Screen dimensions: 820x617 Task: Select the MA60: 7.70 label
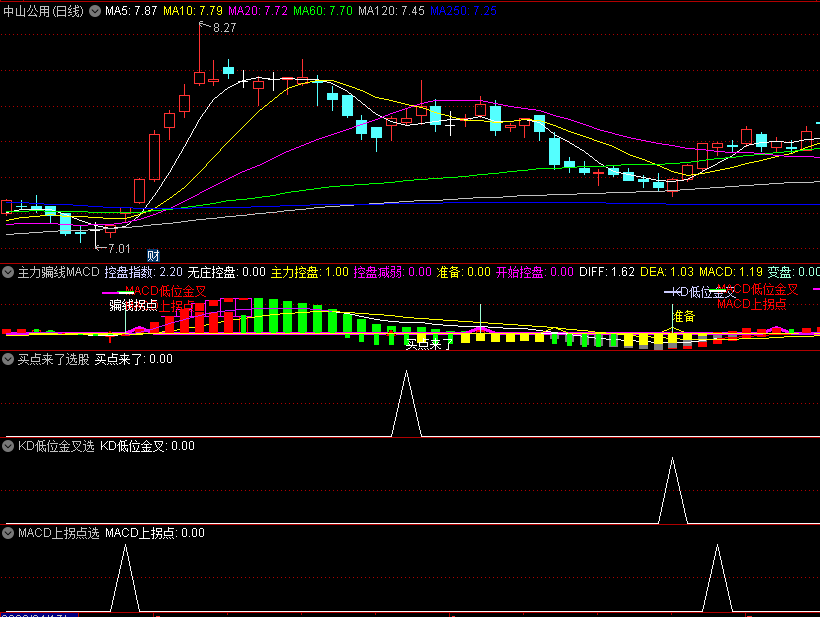coord(323,11)
